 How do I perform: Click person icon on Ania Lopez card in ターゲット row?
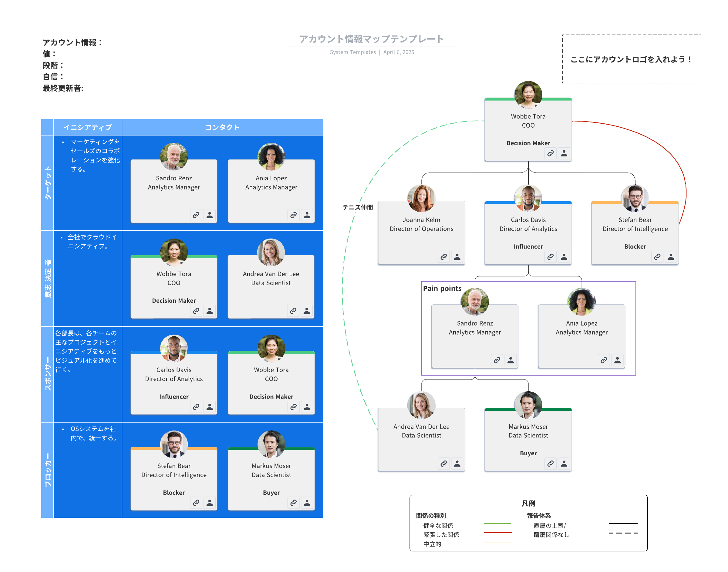pyautogui.click(x=307, y=215)
